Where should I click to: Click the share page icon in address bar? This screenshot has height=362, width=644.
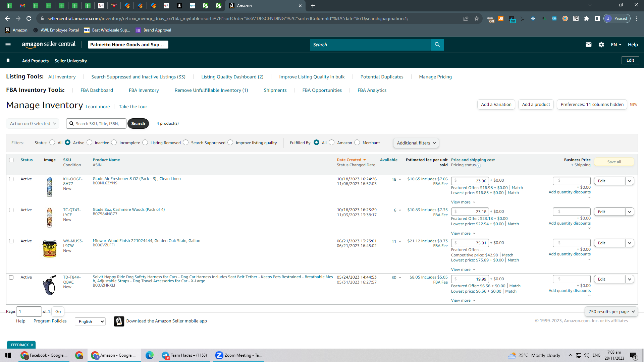pos(466,18)
